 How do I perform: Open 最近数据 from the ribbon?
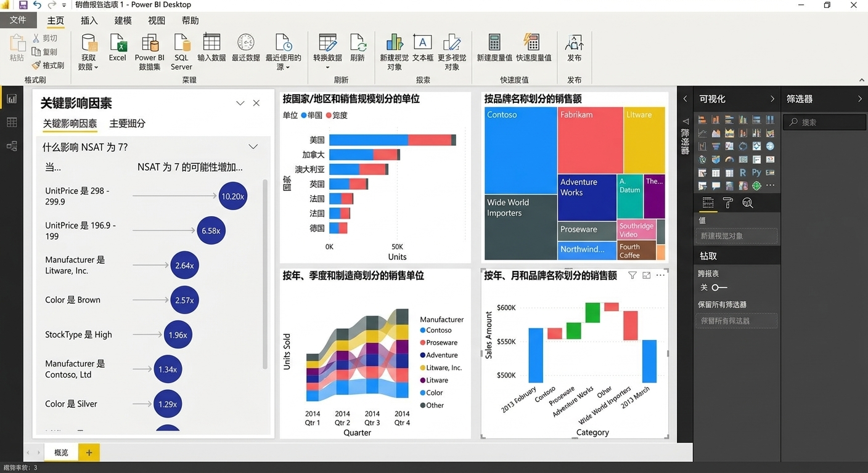tap(246, 48)
